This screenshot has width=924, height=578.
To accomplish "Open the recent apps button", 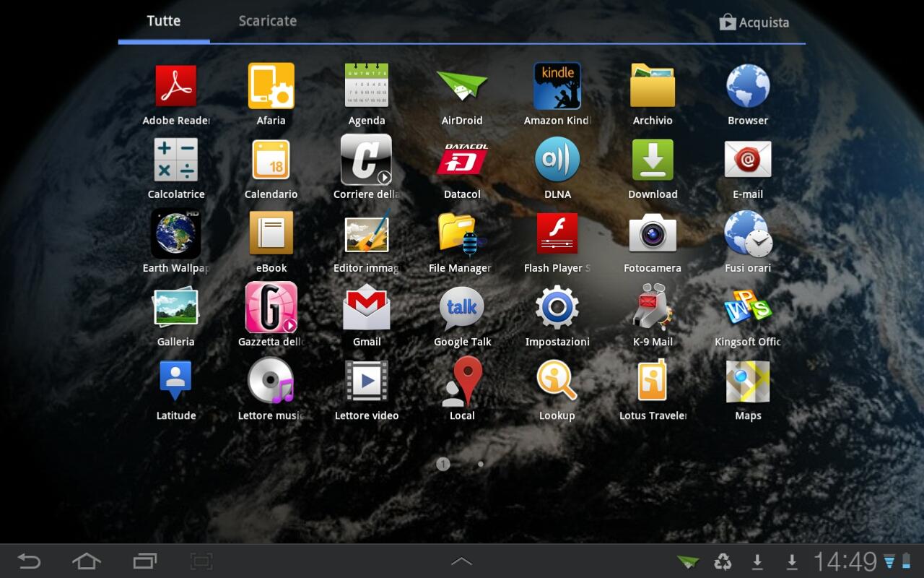I will [144, 561].
